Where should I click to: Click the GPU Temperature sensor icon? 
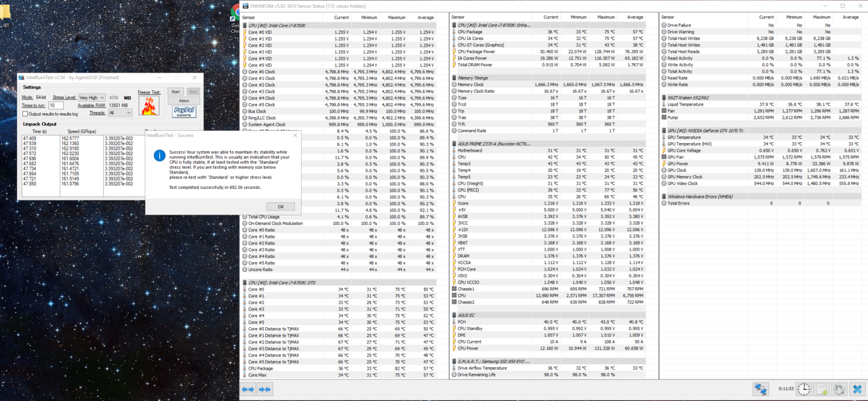click(664, 138)
